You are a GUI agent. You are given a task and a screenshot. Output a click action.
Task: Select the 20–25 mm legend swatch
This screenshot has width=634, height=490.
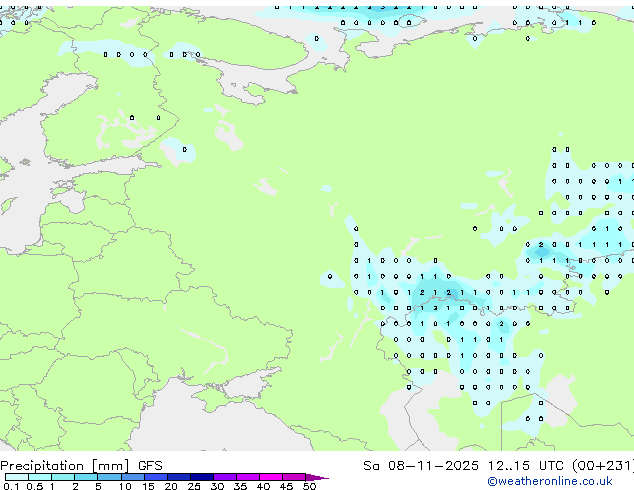[x=179, y=477]
